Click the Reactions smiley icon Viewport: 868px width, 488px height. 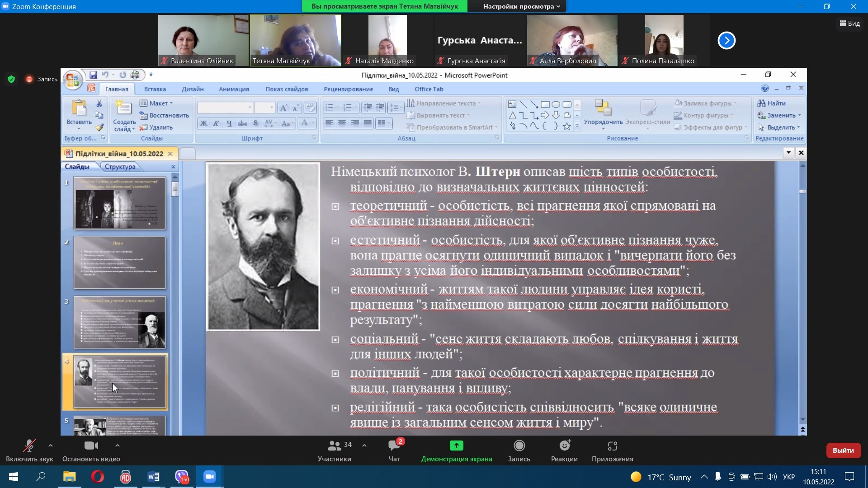(564, 446)
